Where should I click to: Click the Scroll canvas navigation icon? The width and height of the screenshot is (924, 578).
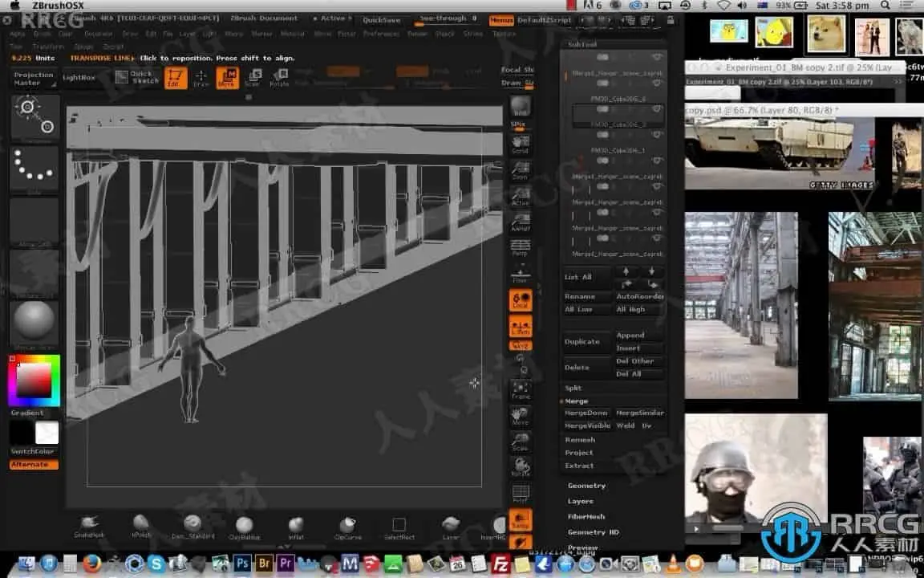[x=521, y=144]
